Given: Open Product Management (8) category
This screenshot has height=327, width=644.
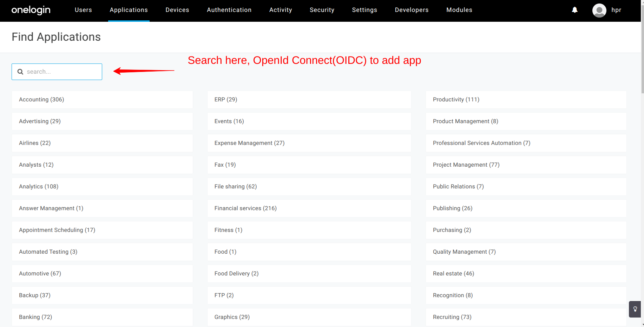Looking at the screenshot, I should tap(526, 121).
